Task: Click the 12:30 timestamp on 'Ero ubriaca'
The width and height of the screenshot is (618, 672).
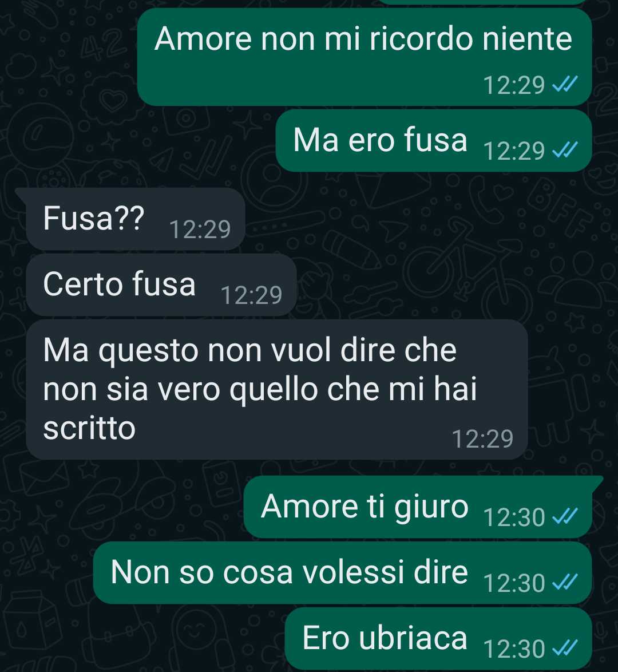Action: click(x=514, y=649)
